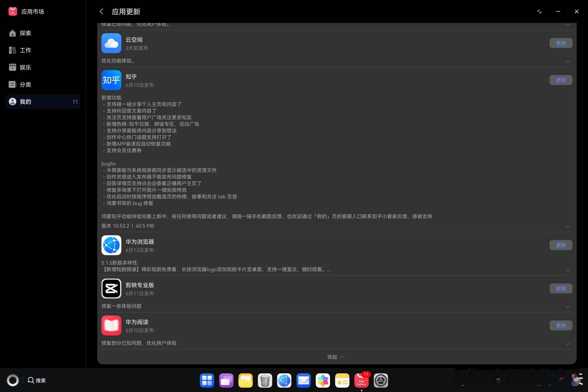Open the purple multitasking icon in dock

click(226, 380)
